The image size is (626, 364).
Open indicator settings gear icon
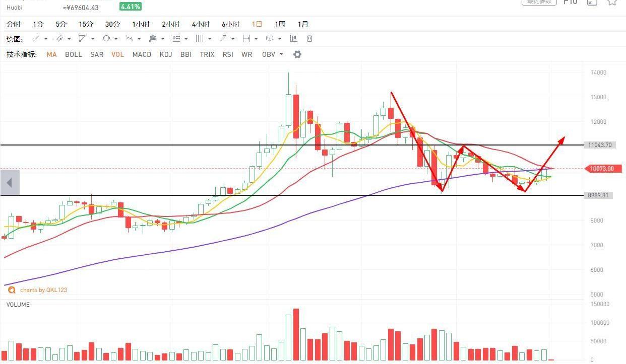pos(297,54)
